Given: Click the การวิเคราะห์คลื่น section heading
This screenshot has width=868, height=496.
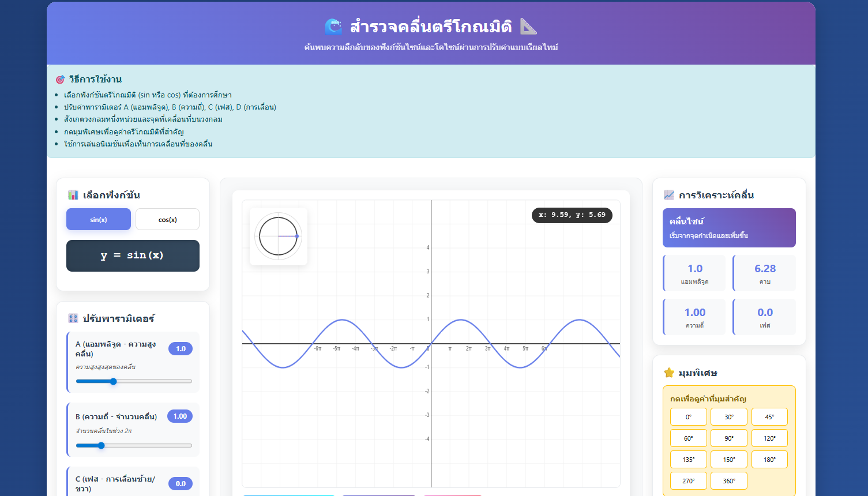Looking at the screenshot, I should (716, 195).
